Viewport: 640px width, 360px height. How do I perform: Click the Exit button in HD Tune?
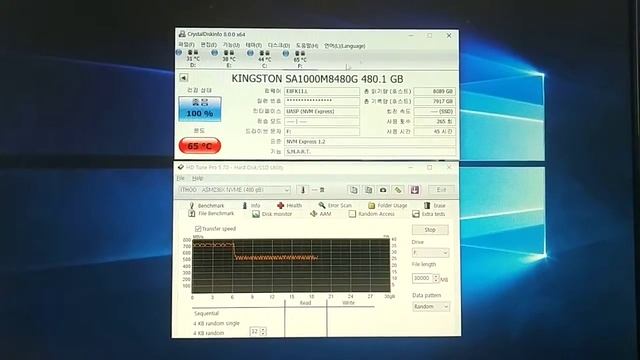click(441, 190)
